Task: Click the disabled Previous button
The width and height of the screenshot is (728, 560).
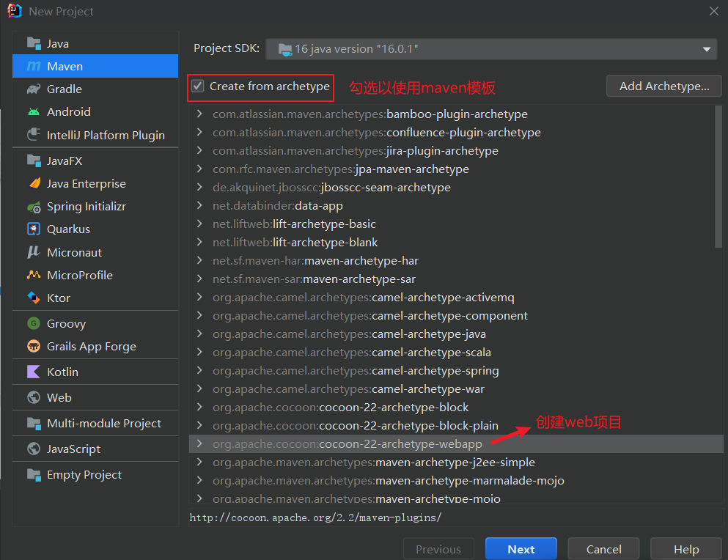Action: pos(438,549)
